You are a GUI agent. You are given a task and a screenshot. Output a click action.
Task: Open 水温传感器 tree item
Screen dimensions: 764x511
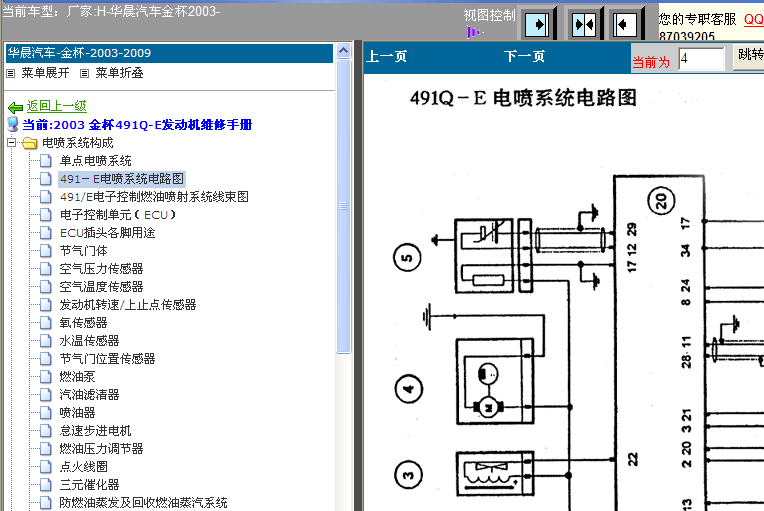[89, 341]
